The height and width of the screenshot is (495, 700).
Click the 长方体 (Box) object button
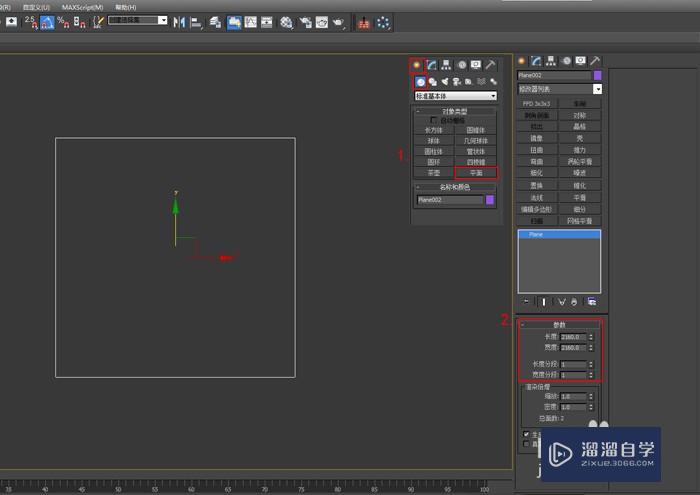(434, 130)
